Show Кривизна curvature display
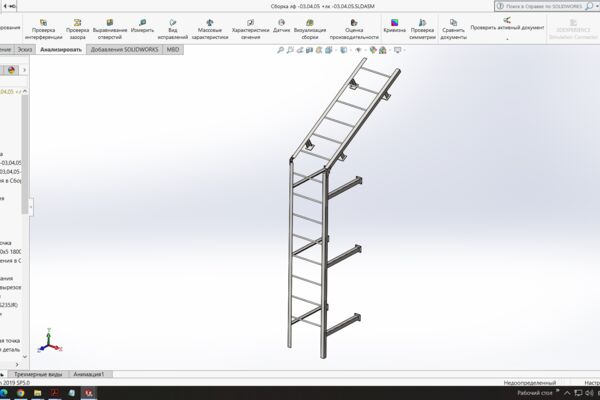This screenshot has height=400, width=600. pyautogui.click(x=395, y=26)
